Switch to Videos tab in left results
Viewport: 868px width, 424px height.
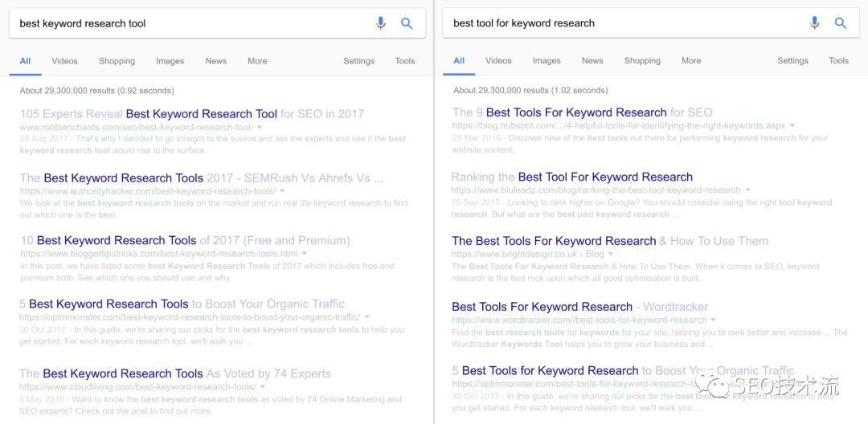point(65,61)
